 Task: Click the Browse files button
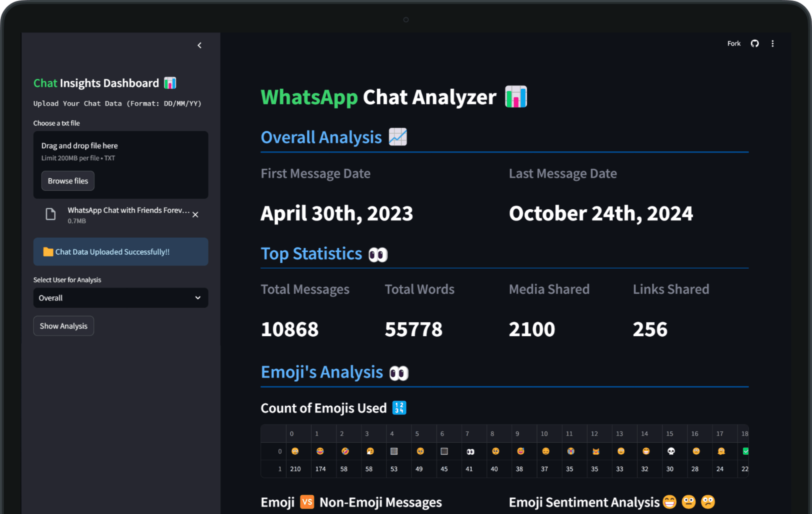(67, 180)
